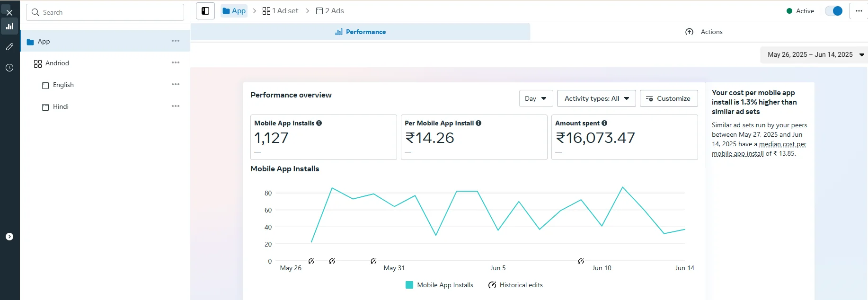Open the pencil edit icon in sidebar

pyautogui.click(x=9, y=47)
